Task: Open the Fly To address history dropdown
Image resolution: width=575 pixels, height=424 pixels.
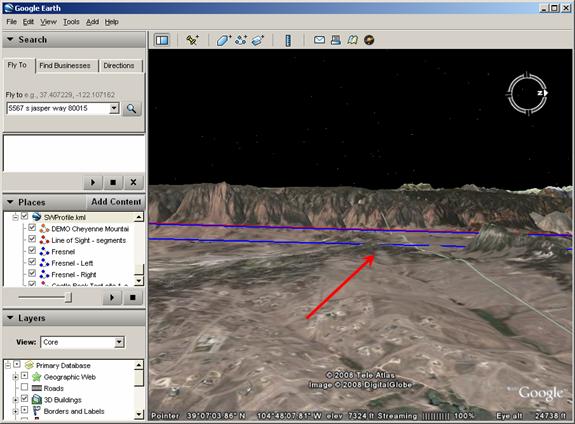Action: 114,108
